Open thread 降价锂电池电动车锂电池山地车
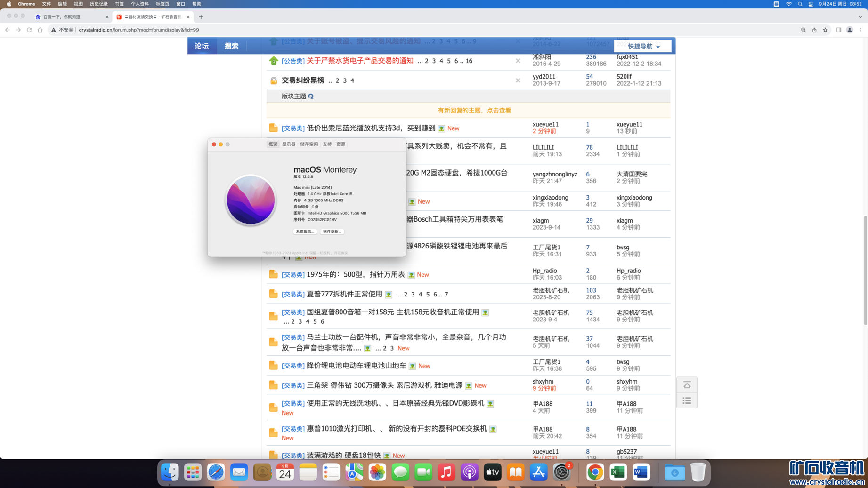The width and height of the screenshot is (868, 488). coord(356,366)
